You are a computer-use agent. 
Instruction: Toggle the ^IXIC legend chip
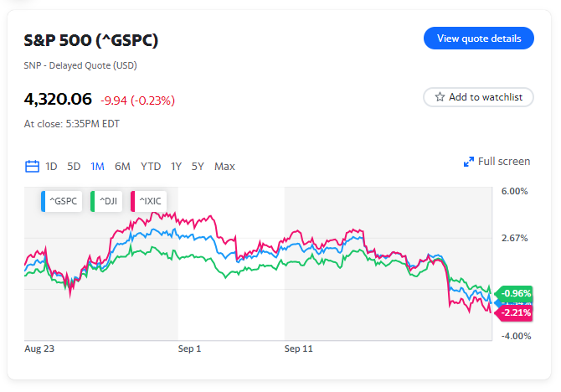[x=148, y=201]
